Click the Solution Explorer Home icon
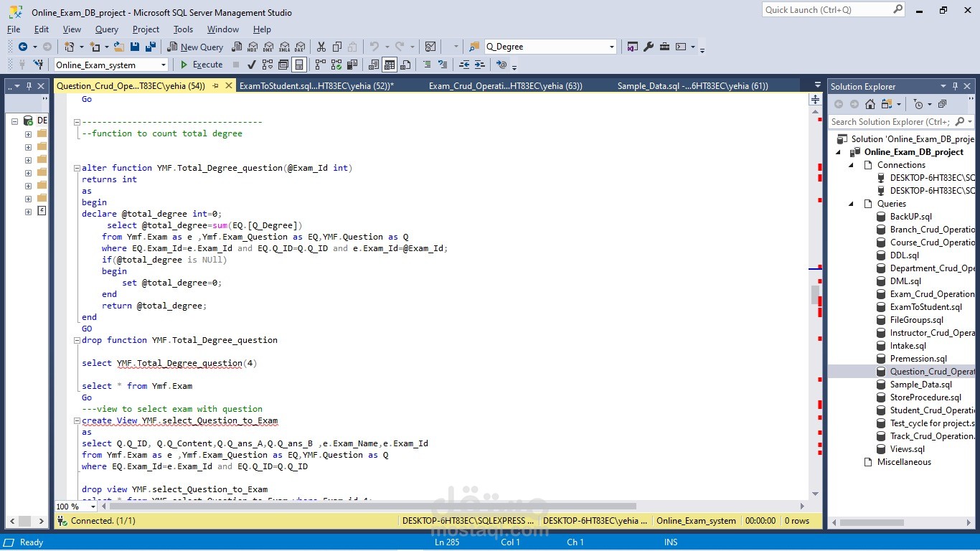The width and height of the screenshot is (980, 551). coord(870,104)
